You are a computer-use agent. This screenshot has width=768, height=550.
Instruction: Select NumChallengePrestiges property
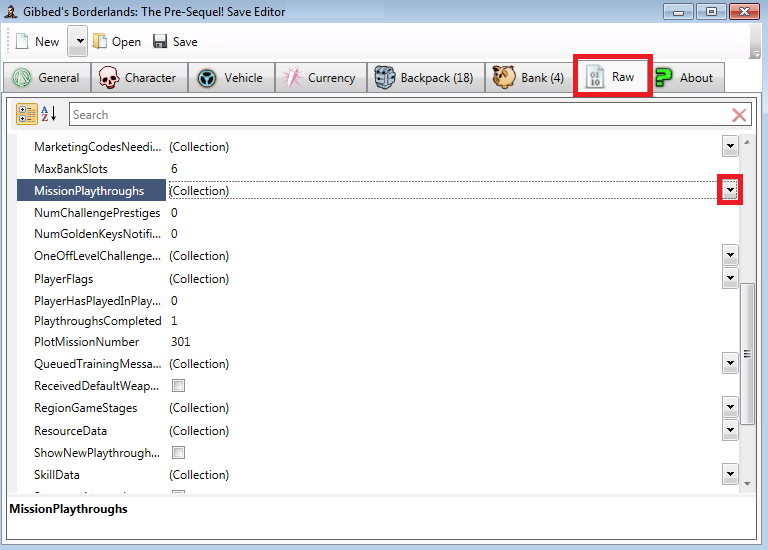[x=97, y=213]
